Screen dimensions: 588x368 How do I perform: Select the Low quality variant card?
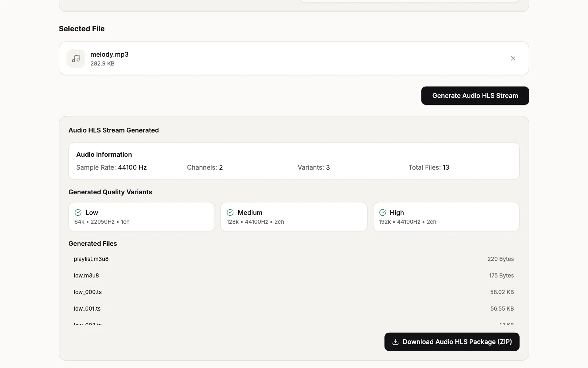click(x=141, y=217)
